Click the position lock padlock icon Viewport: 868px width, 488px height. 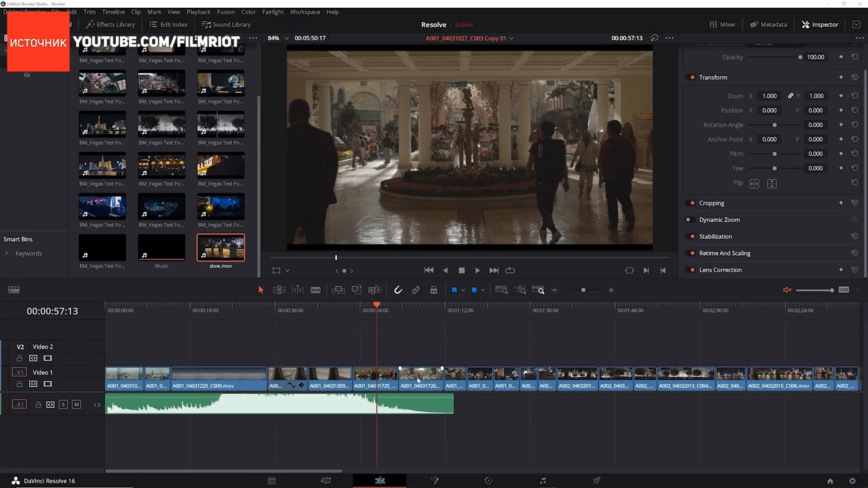[x=433, y=290]
